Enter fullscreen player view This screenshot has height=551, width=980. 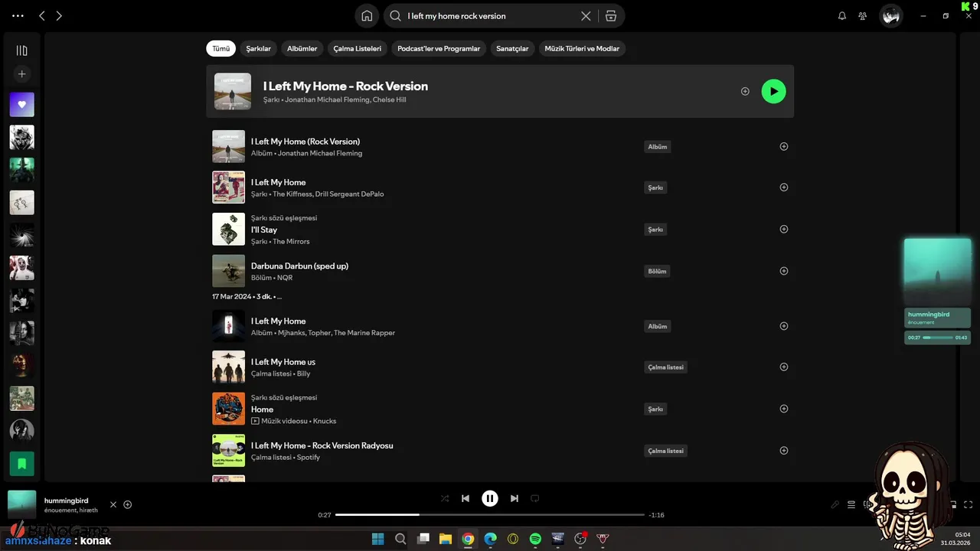(969, 504)
